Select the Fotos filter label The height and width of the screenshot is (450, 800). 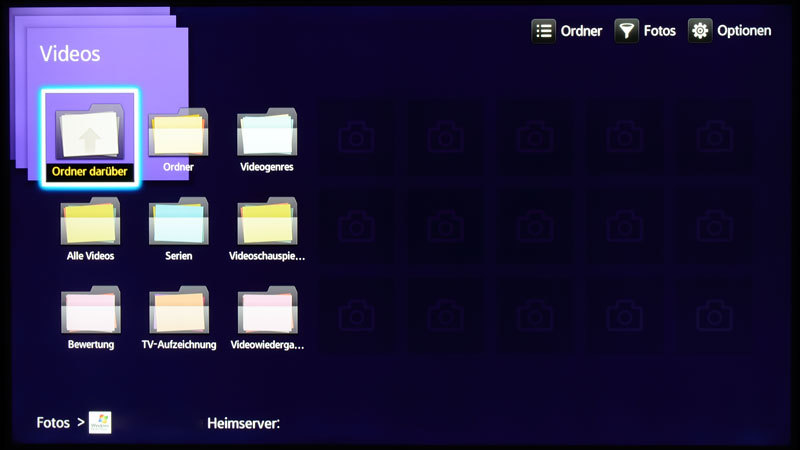pyautogui.click(x=660, y=31)
